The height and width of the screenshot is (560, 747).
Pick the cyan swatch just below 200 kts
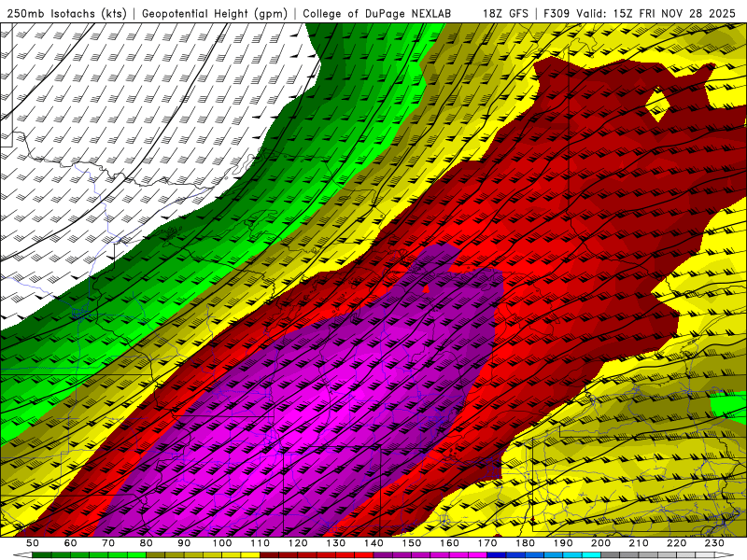coord(591,555)
